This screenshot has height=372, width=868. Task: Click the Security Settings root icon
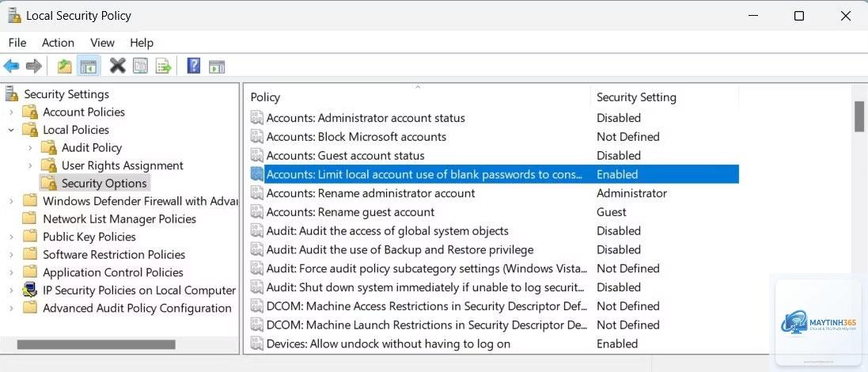(12, 94)
